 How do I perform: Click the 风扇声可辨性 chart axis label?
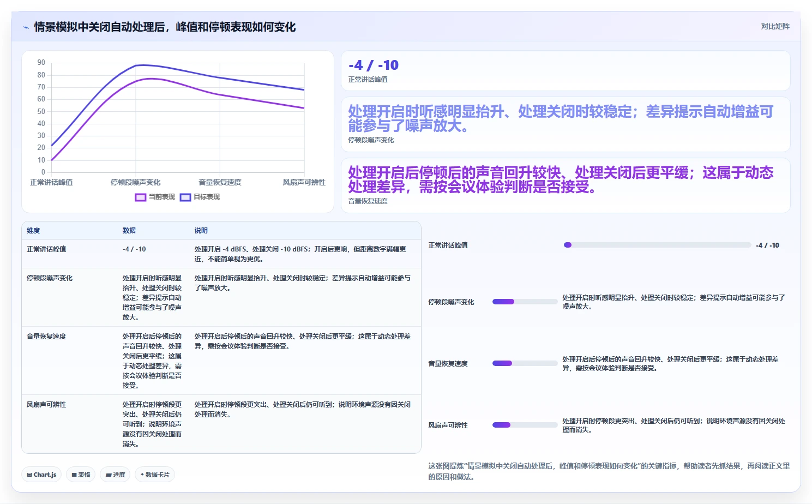tap(304, 182)
